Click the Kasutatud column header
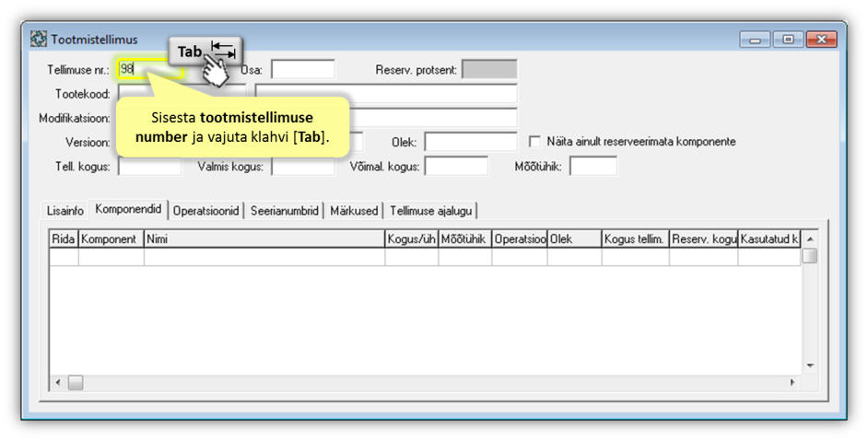Screen dimensions: 868x441 click(768, 239)
